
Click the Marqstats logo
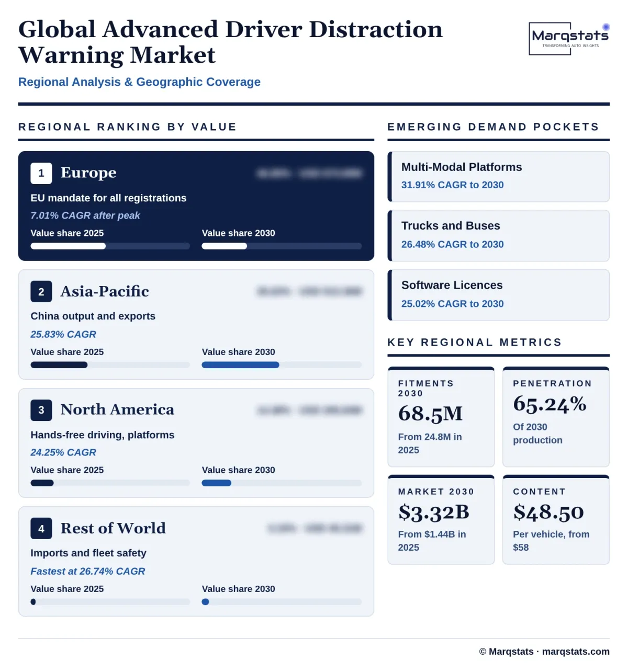(x=569, y=39)
